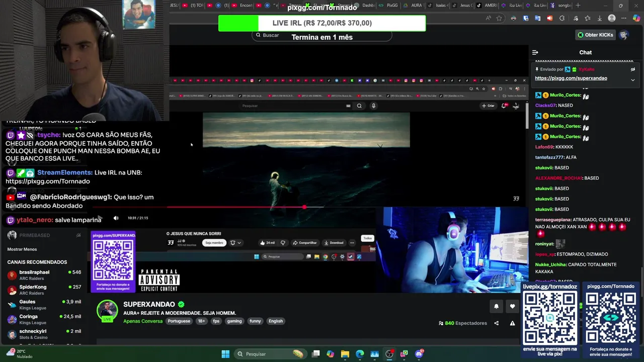Open the Portuguese tag
This screenshot has width=644, height=362.
[x=179, y=321]
